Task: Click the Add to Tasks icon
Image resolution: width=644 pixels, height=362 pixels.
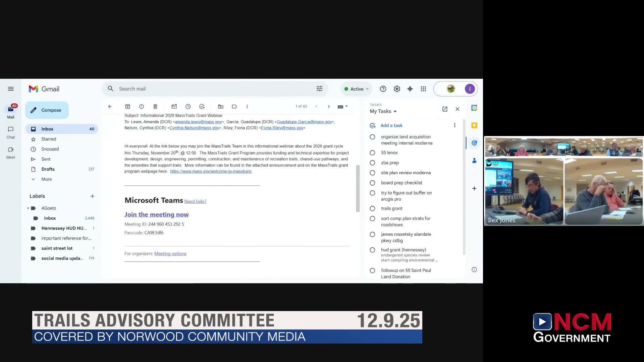Action: point(202,107)
